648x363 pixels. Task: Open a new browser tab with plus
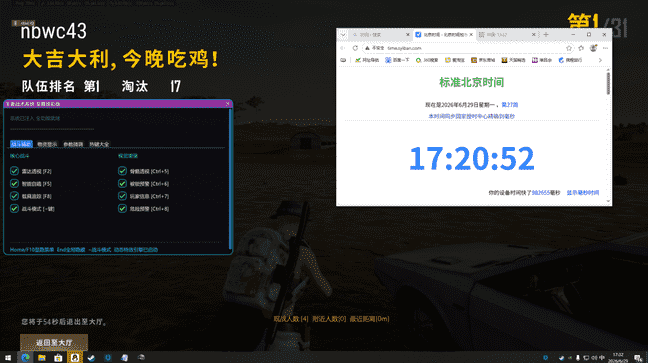point(546,35)
